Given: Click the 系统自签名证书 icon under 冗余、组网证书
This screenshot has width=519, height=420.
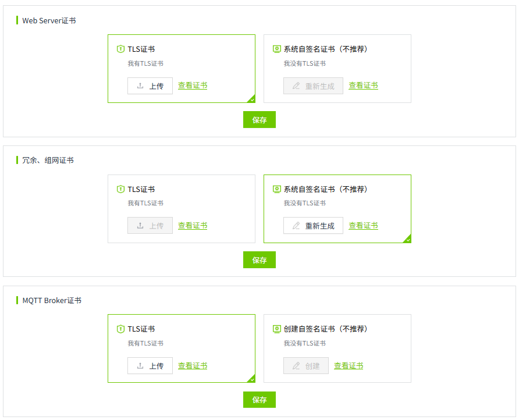Looking at the screenshot, I should click(277, 189).
